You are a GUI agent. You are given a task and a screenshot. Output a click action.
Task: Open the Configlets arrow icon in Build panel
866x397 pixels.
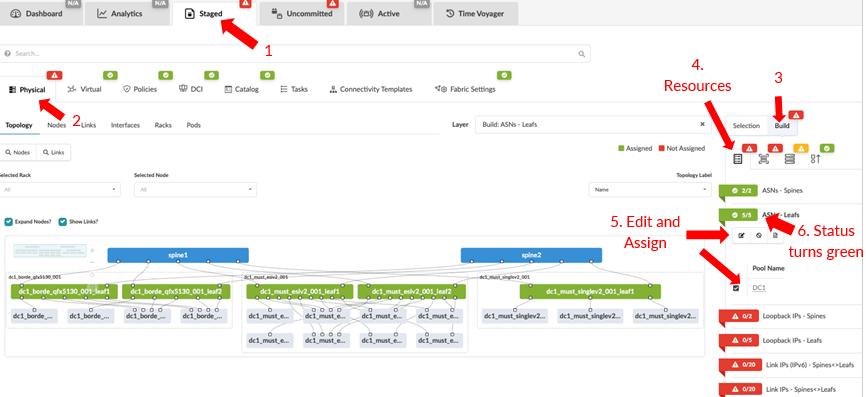(x=816, y=159)
